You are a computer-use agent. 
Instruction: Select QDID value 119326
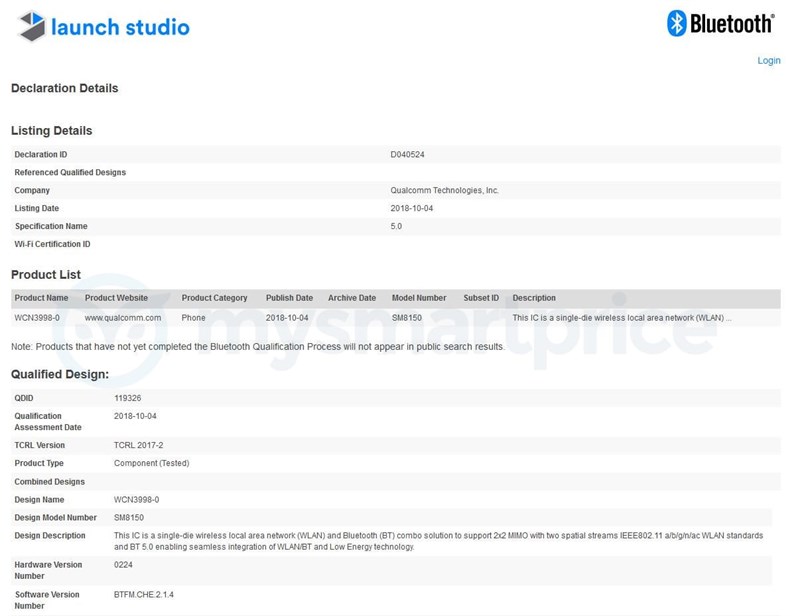pos(127,398)
